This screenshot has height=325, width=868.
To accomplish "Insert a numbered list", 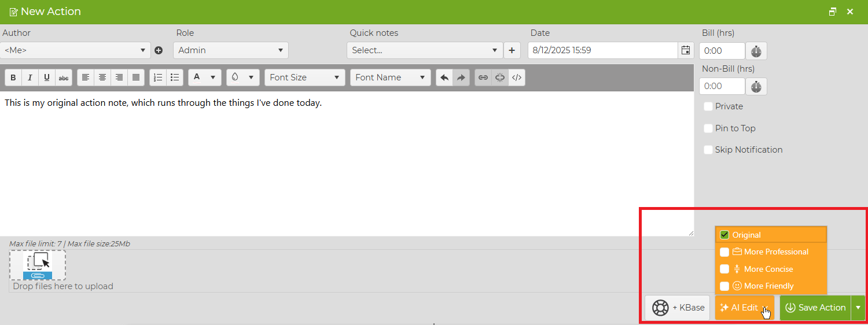I will (x=158, y=77).
